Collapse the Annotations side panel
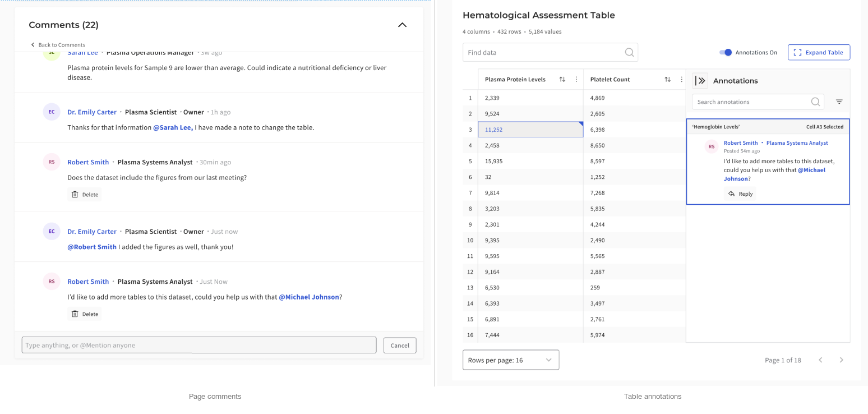 tap(700, 81)
